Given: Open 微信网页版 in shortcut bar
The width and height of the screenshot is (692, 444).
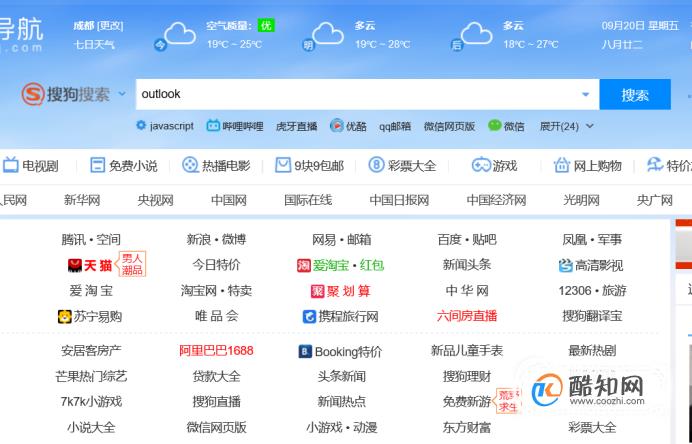Looking at the screenshot, I should (449, 126).
